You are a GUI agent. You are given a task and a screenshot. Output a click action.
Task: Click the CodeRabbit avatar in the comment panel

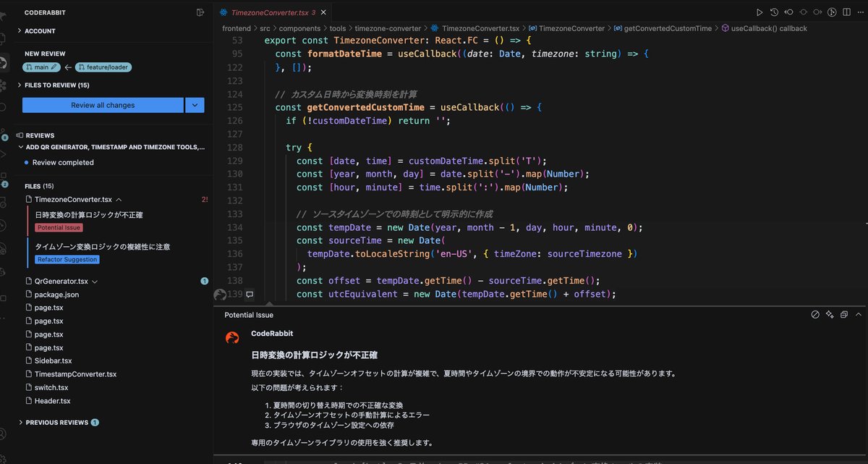(x=231, y=337)
